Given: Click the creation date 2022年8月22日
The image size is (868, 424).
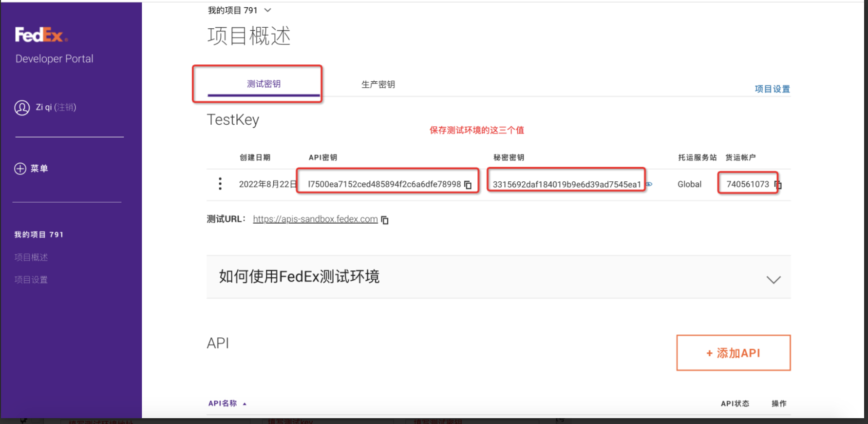Looking at the screenshot, I should click(268, 184).
